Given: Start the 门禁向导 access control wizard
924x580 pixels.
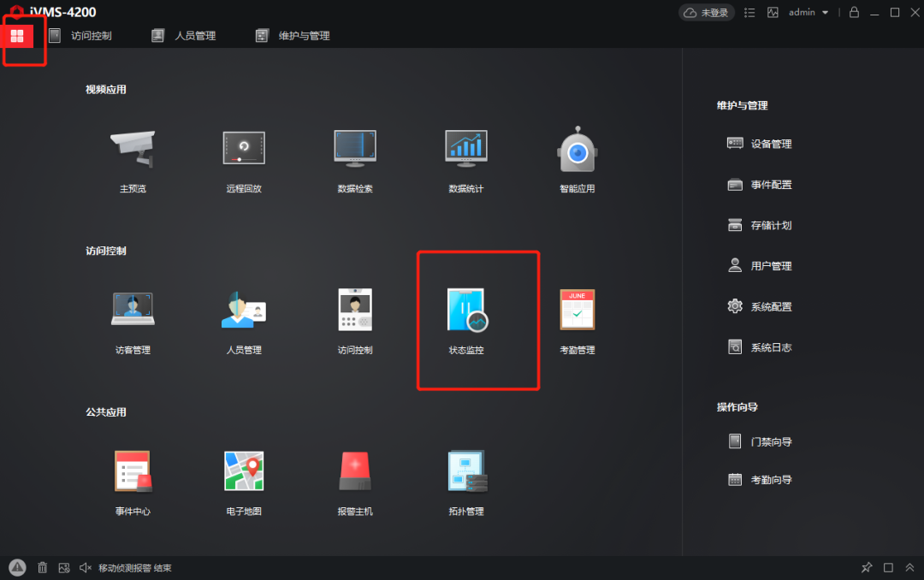Looking at the screenshot, I should 770,441.
